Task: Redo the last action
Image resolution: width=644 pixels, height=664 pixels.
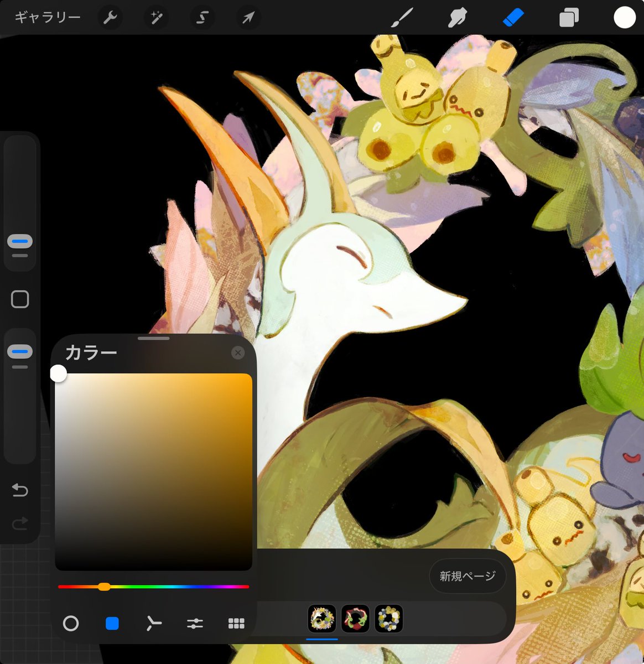Action: [20, 523]
